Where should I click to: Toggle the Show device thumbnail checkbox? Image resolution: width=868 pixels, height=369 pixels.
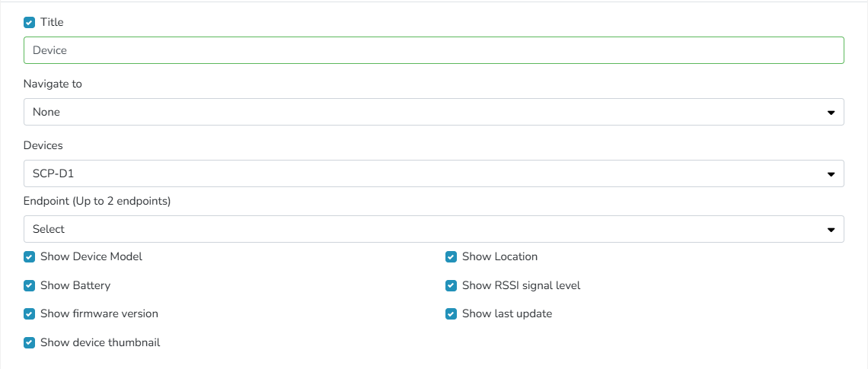click(x=29, y=343)
